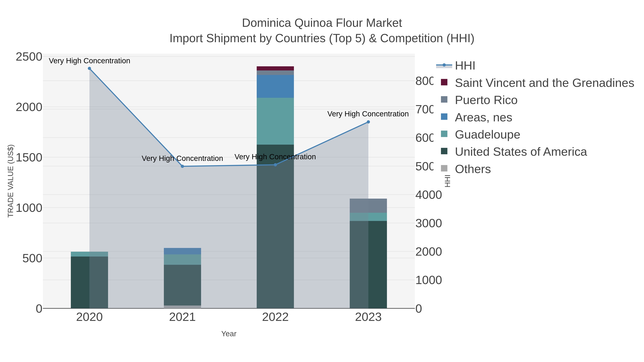The height and width of the screenshot is (362, 644).
Task: Toggle Saint Vincent and the Grenadines legend entry
Action: [535, 83]
